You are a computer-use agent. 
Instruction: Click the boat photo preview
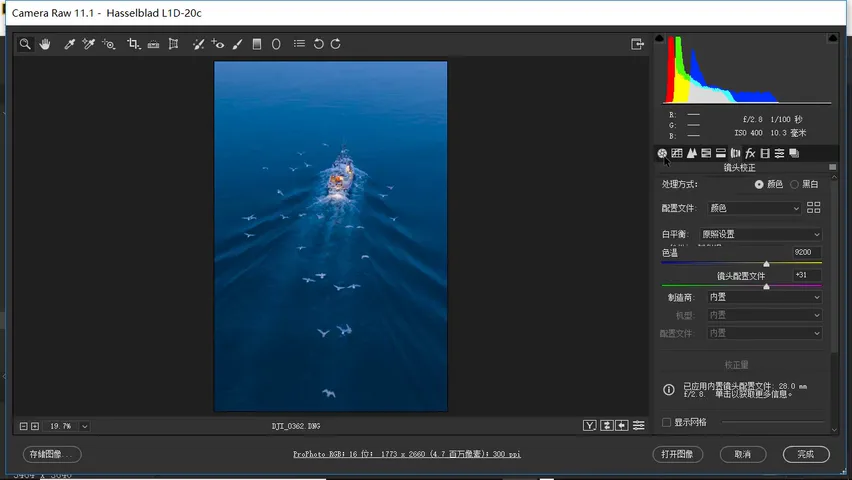(x=331, y=236)
